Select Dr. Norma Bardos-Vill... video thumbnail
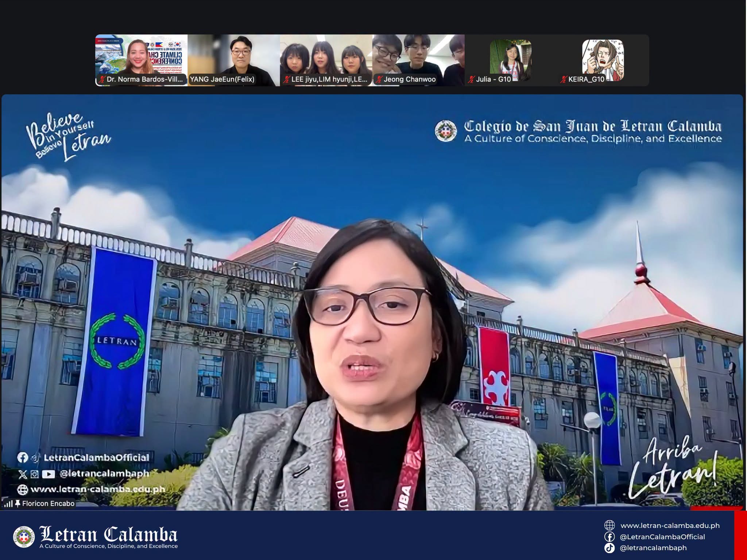Screen dimensions: 747x560 142,61
